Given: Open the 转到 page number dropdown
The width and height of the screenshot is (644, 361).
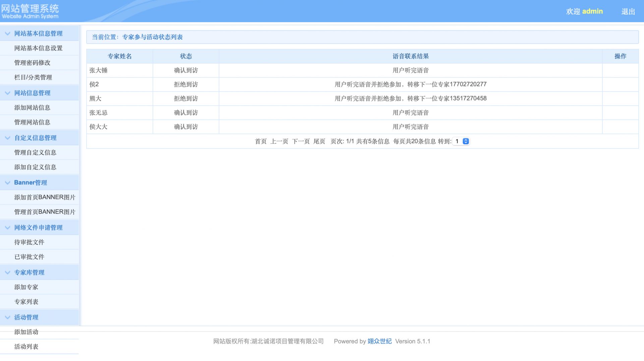Looking at the screenshot, I should [461, 141].
